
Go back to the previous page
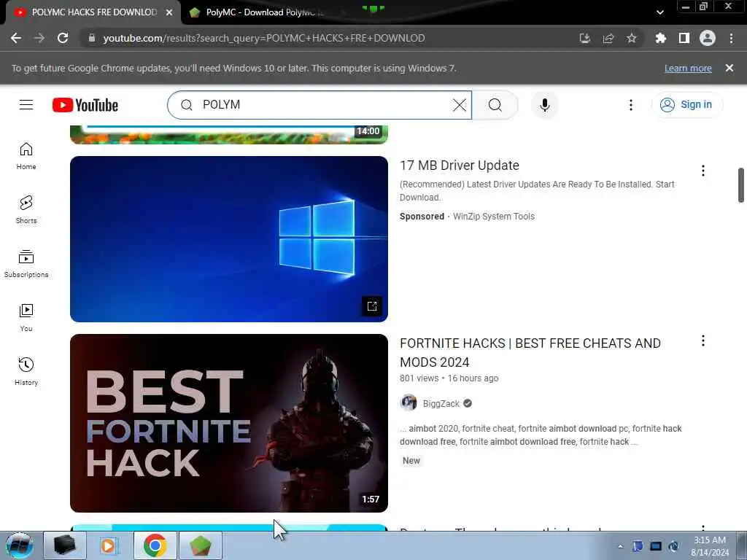click(16, 38)
